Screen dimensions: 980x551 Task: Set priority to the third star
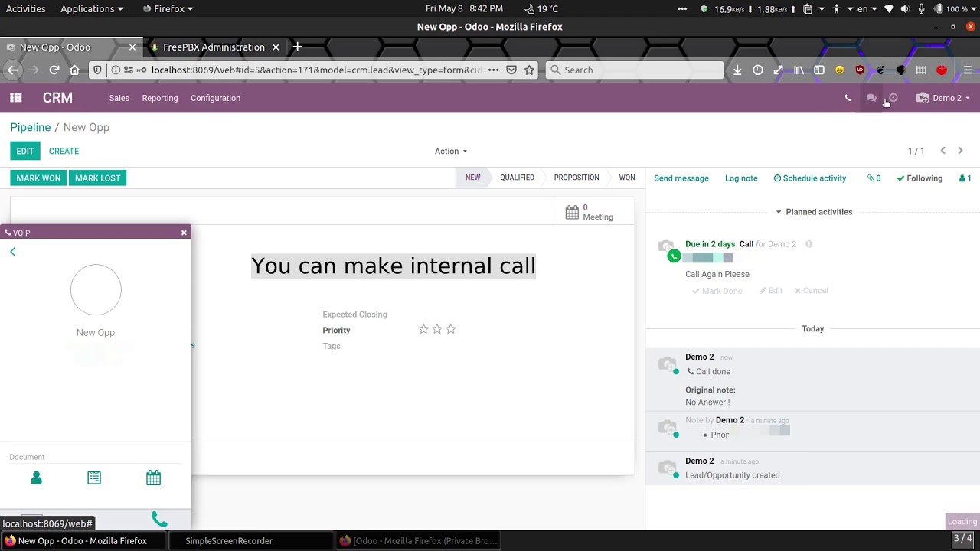point(451,329)
